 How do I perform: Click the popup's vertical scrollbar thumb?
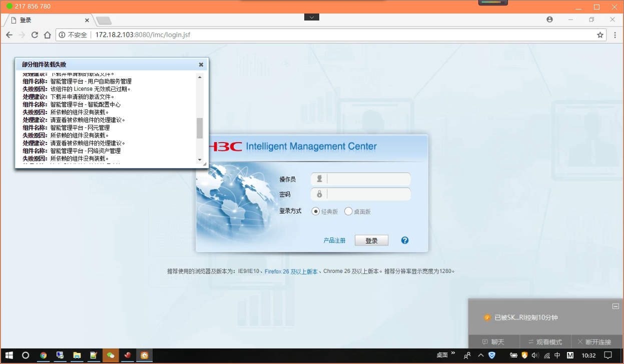coord(200,128)
